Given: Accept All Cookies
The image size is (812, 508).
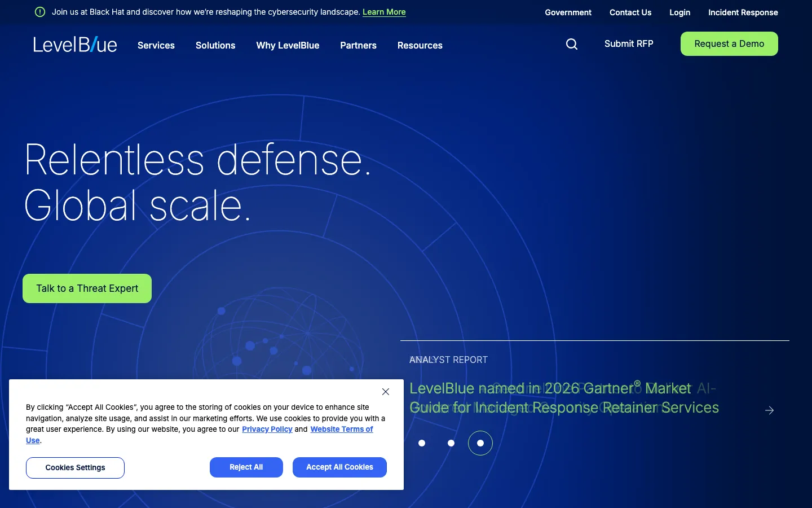Looking at the screenshot, I should coord(339,467).
